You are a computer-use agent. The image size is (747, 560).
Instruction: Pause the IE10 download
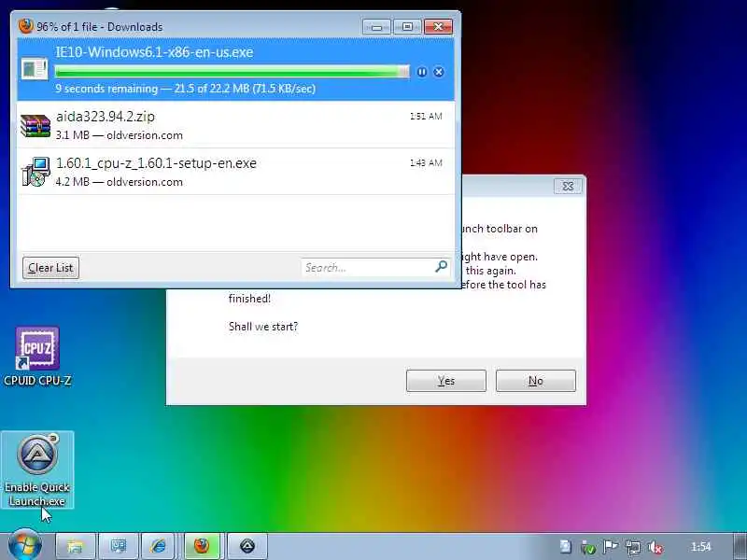(x=422, y=72)
